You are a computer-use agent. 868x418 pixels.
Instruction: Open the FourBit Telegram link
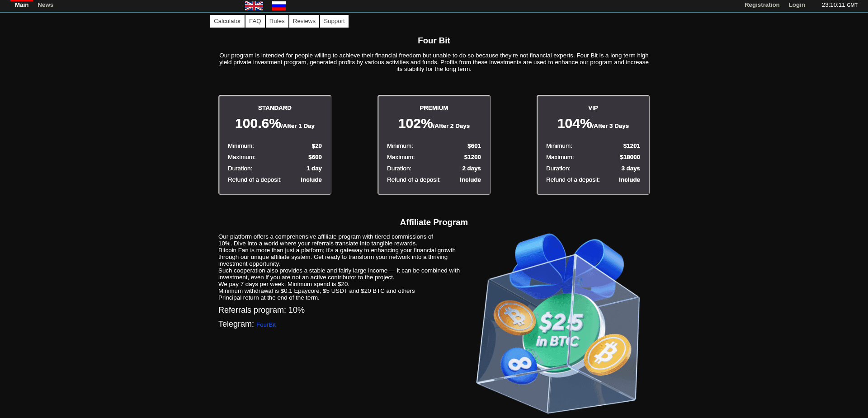266,325
